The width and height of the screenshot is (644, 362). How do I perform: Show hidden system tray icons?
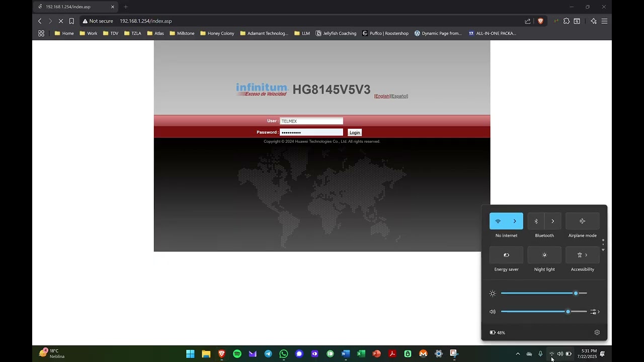(518, 354)
